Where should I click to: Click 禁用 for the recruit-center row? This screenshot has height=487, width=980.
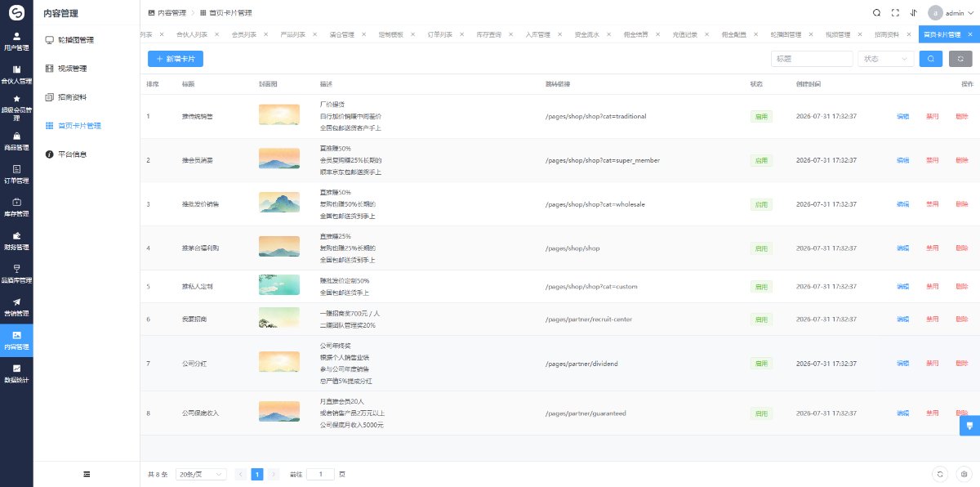pos(932,319)
